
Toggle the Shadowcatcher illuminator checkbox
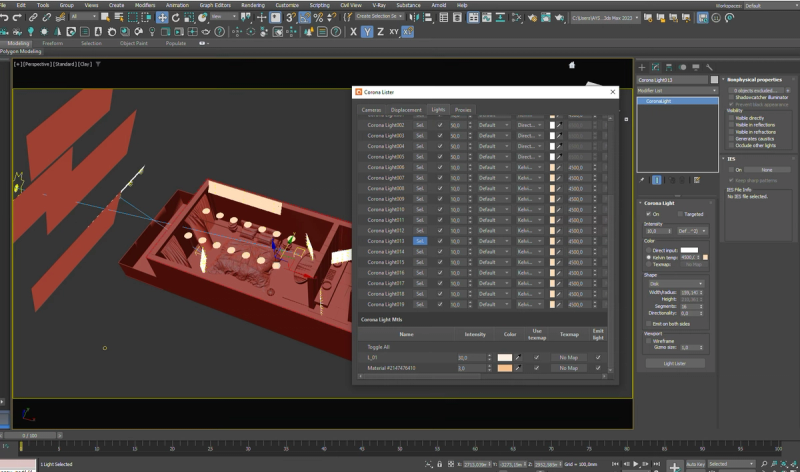point(731,97)
